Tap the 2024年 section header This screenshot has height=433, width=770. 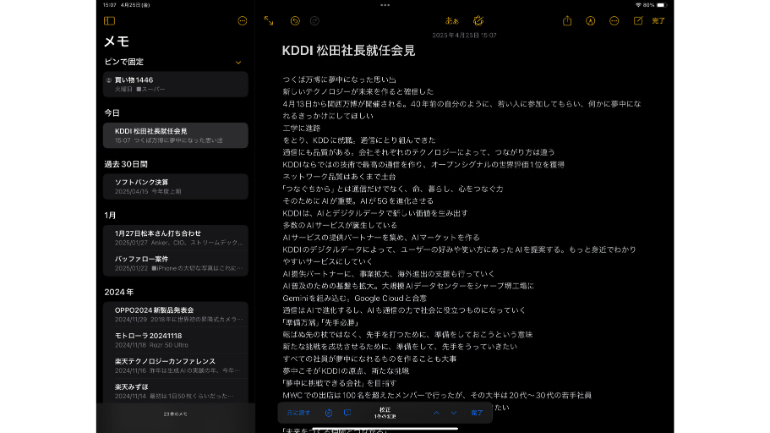[x=119, y=292]
